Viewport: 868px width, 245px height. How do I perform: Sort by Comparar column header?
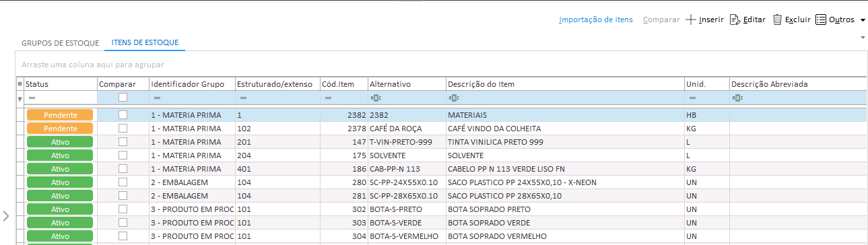click(x=123, y=84)
